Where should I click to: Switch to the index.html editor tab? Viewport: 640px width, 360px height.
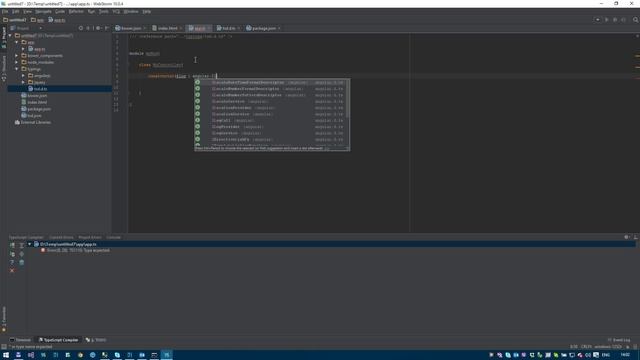(167, 28)
